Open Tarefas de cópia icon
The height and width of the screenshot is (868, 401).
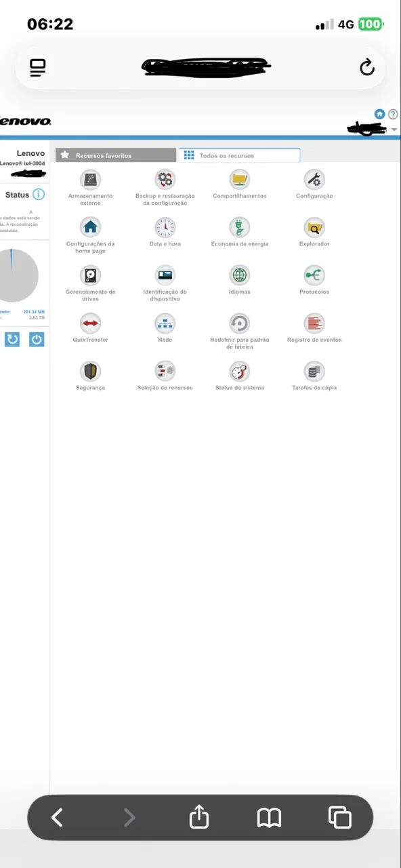[x=314, y=372]
